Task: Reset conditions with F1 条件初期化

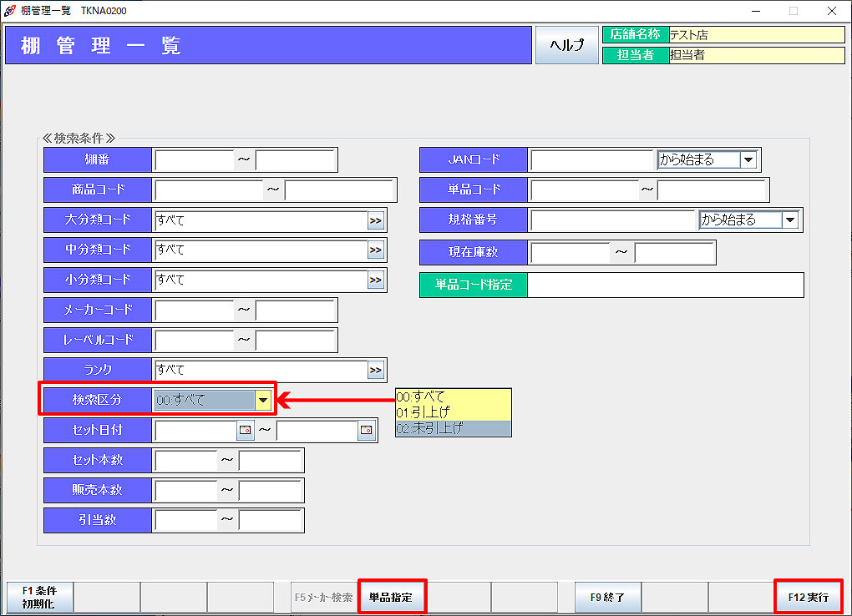Action: tap(39, 598)
